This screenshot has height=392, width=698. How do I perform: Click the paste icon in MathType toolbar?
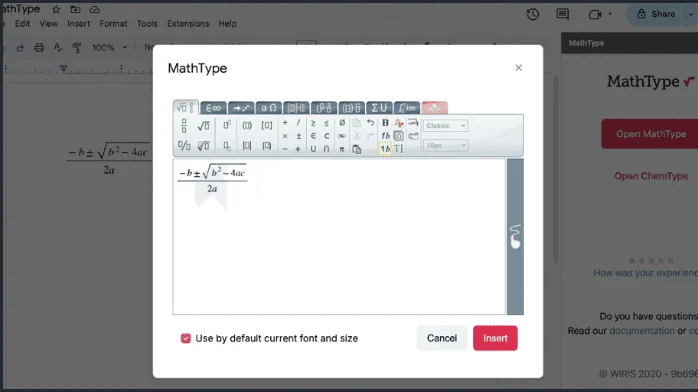click(357, 149)
